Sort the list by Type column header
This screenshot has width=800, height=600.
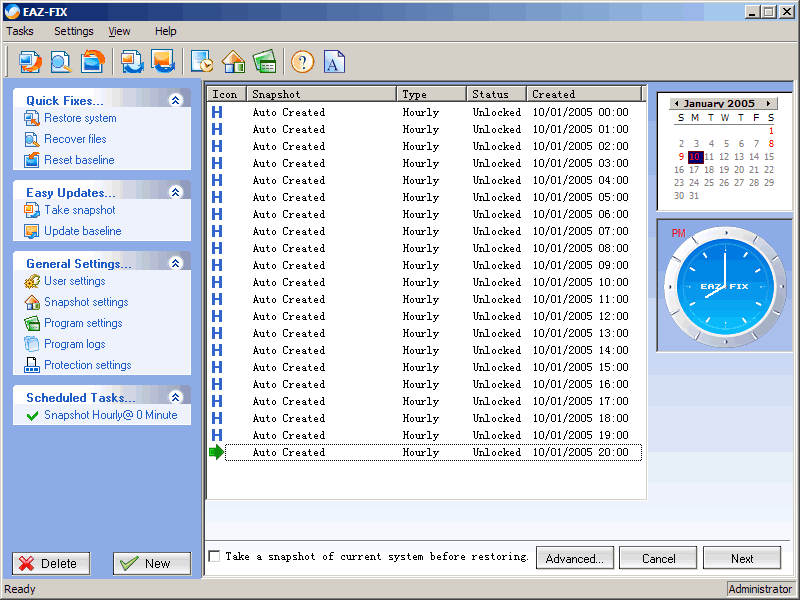[432, 94]
